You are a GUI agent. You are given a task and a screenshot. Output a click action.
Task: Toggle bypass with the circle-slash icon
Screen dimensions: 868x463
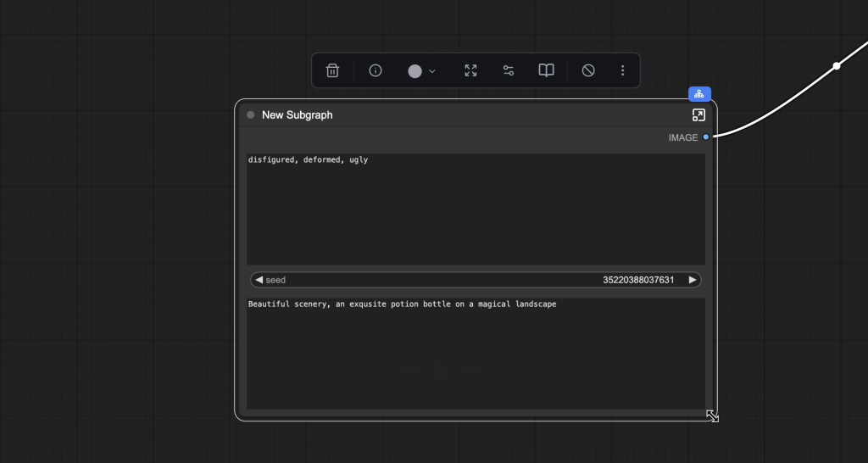(588, 70)
